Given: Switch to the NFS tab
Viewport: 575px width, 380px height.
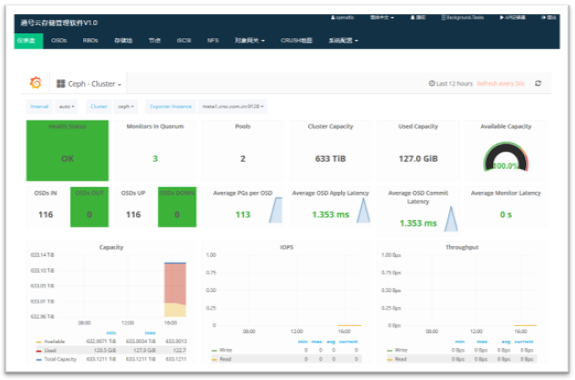Looking at the screenshot, I should pos(213,40).
